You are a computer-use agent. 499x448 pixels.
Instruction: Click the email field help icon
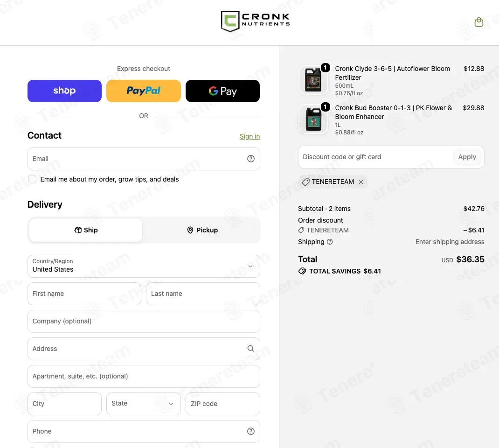(x=251, y=159)
